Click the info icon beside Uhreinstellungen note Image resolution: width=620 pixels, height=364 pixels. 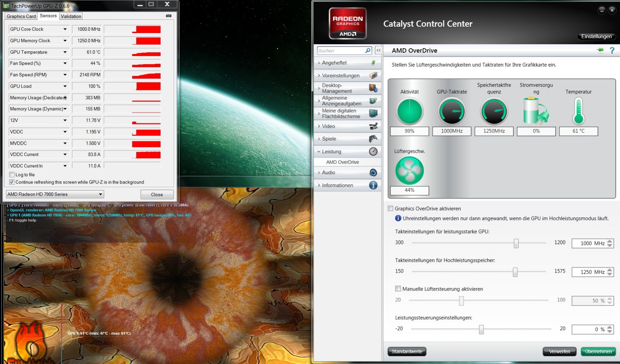pyautogui.click(x=398, y=218)
